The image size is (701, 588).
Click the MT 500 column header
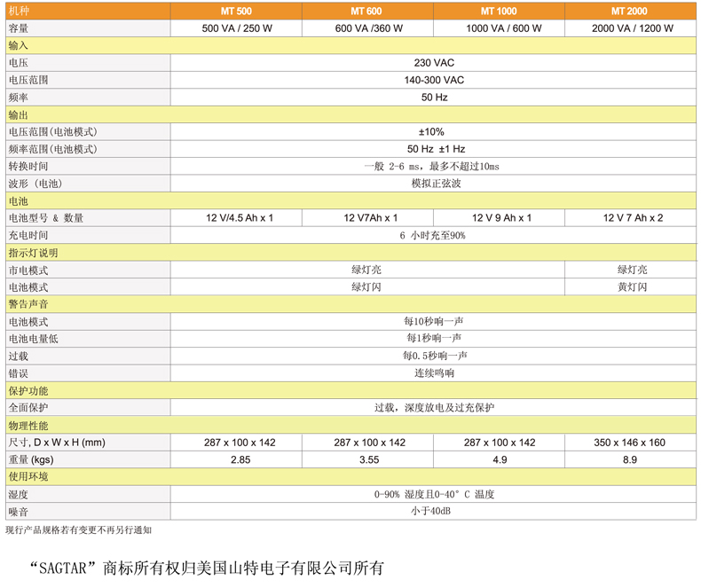[x=236, y=12]
